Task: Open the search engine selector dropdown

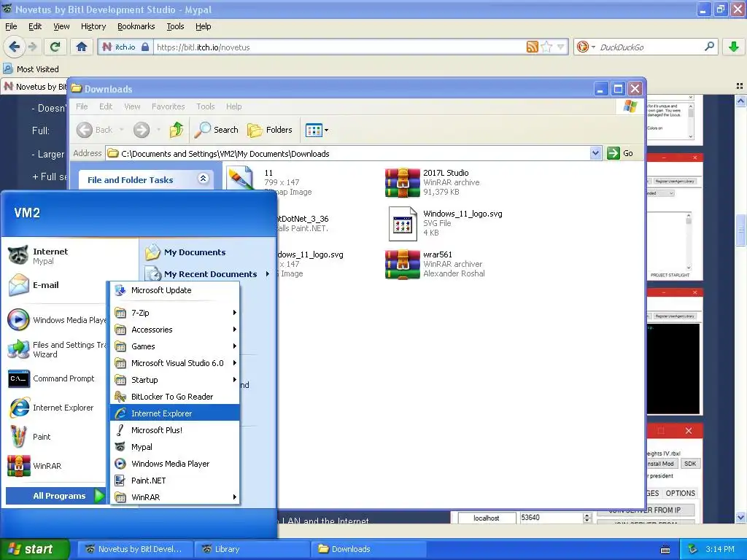Action: (x=586, y=47)
